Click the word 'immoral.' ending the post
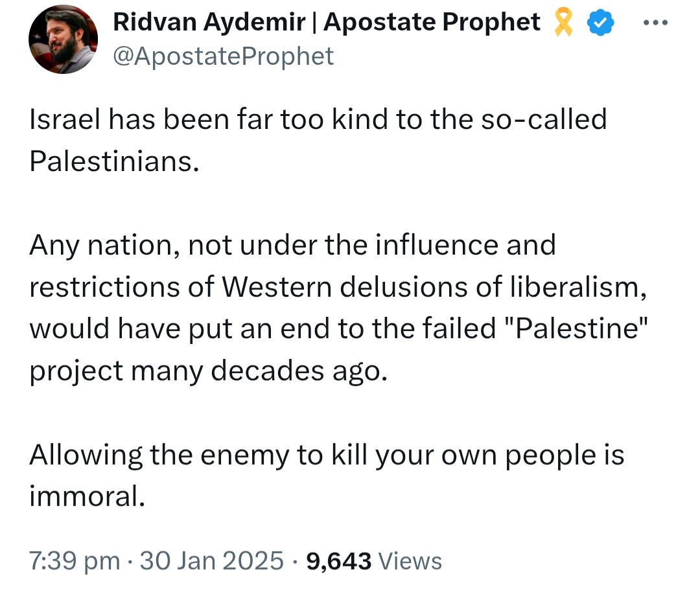The image size is (700, 600). pyautogui.click(x=87, y=496)
